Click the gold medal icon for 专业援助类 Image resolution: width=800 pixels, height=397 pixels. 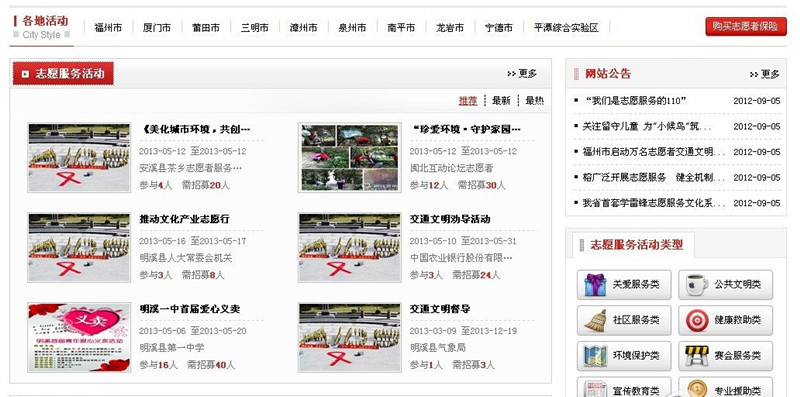[x=696, y=389]
